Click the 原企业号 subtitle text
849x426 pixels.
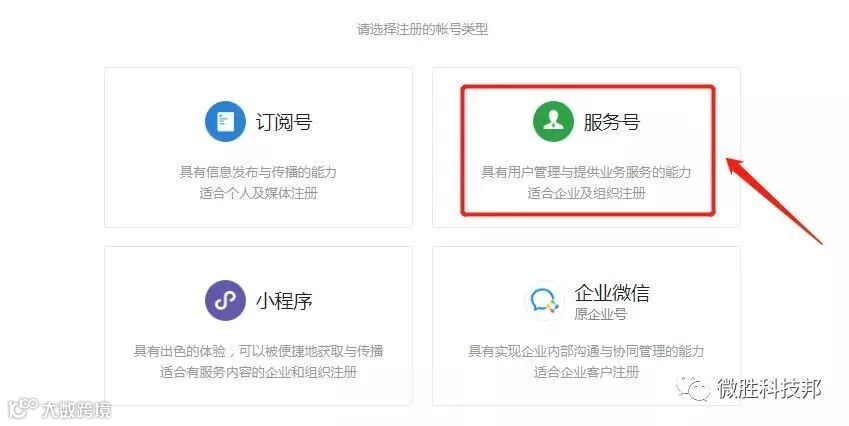[x=600, y=314]
